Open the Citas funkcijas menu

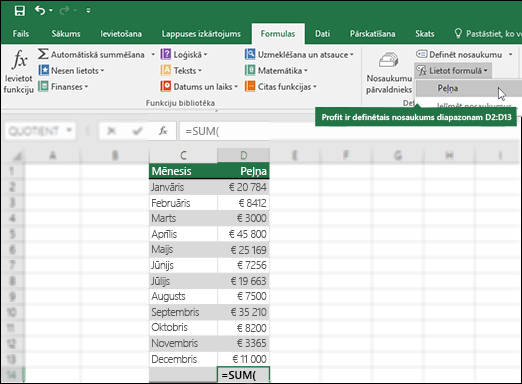coord(281,87)
